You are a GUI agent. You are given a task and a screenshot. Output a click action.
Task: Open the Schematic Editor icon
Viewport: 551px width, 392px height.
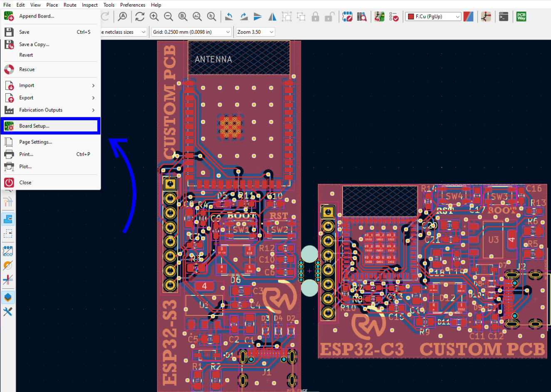click(x=486, y=17)
